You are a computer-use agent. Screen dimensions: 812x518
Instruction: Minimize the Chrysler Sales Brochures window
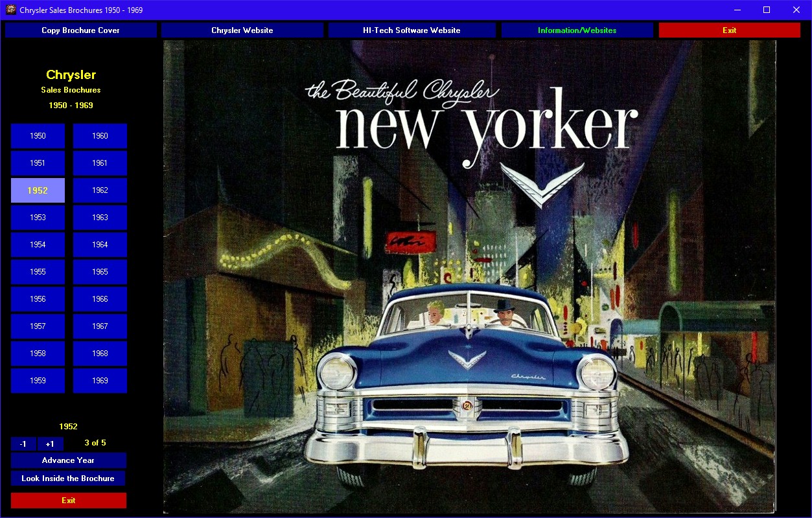(x=737, y=10)
